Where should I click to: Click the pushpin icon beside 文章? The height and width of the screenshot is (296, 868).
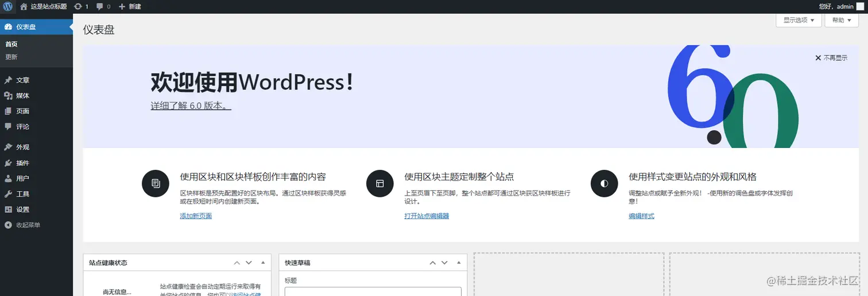point(8,80)
